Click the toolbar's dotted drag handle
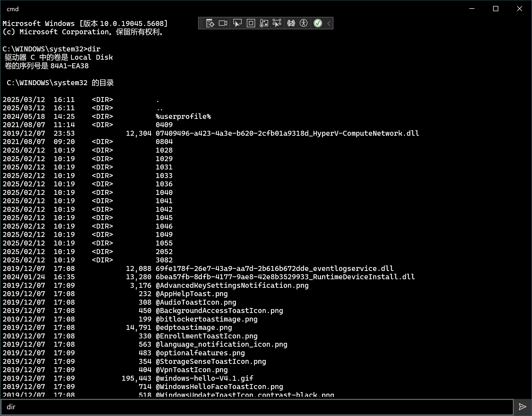The width and height of the screenshot is (532, 416). tap(201, 23)
